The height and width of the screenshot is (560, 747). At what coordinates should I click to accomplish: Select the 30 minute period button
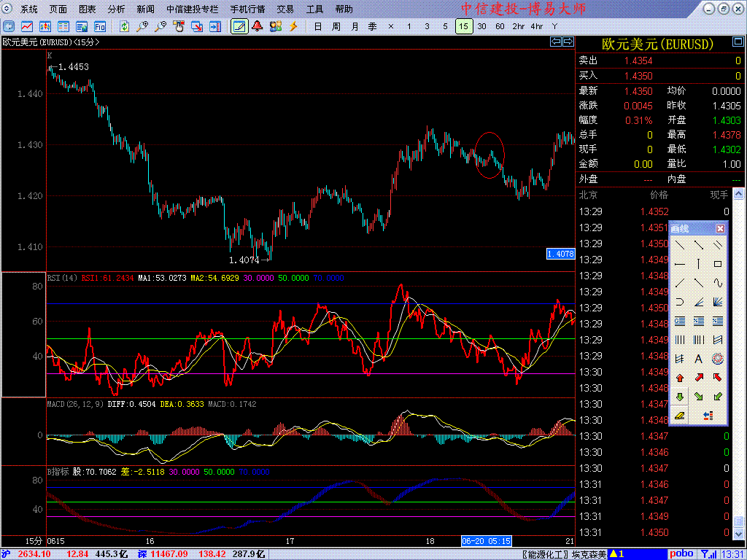click(x=482, y=26)
